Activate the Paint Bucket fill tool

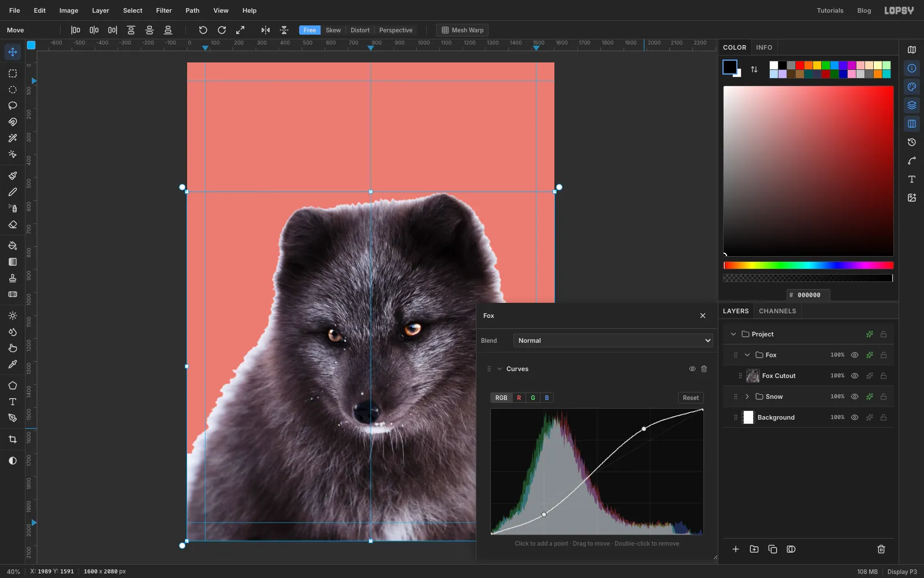pos(13,246)
